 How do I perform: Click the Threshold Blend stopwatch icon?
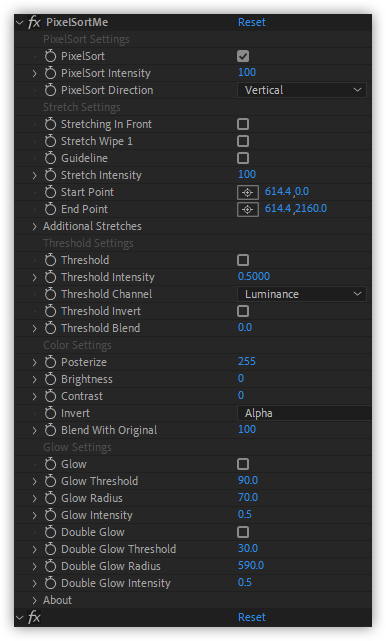click(50, 328)
